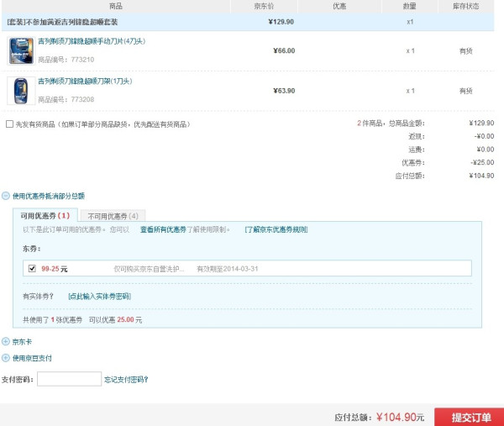504x426 pixels.
Task: Tick the 先发有货商品 checkbox
Action: [9, 124]
